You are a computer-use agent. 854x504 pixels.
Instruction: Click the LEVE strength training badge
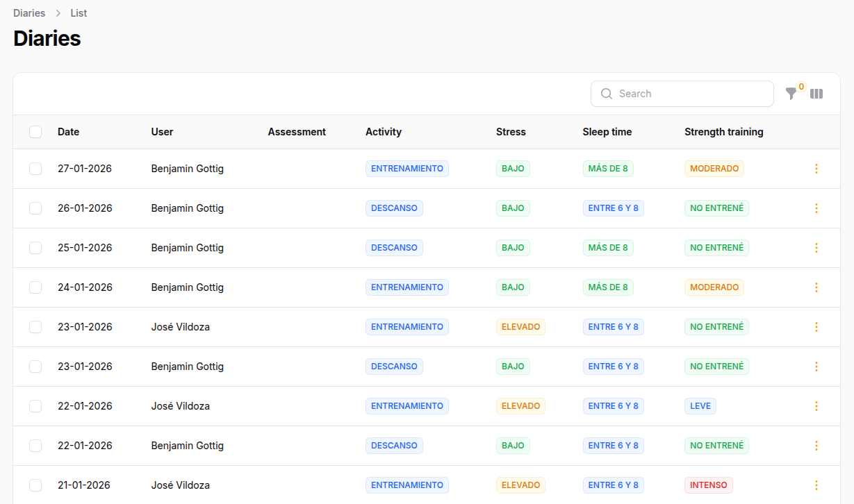click(700, 406)
